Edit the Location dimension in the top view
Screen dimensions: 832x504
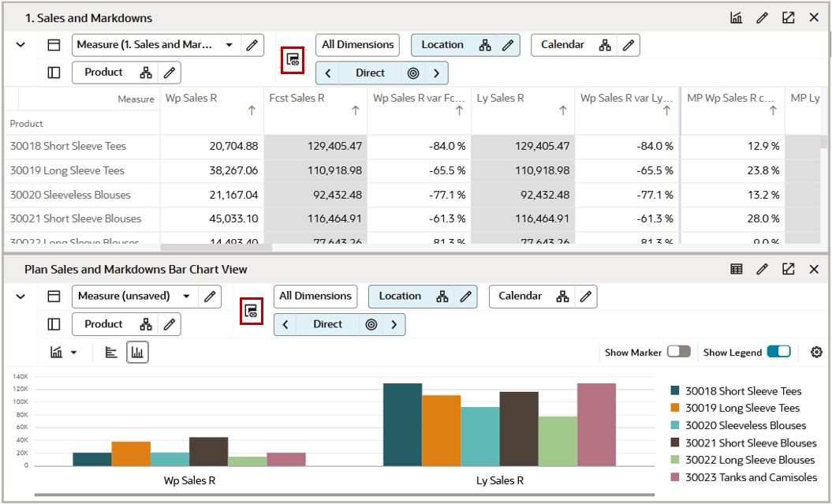click(x=508, y=45)
